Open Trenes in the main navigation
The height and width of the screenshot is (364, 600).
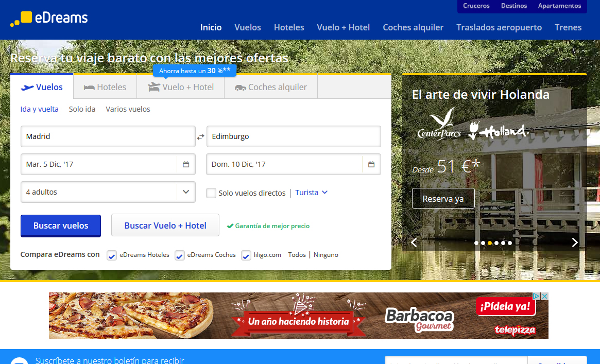(x=568, y=27)
